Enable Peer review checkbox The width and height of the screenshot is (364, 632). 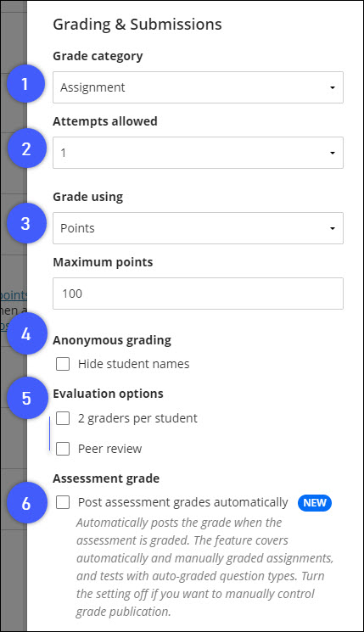coord(63,449)
